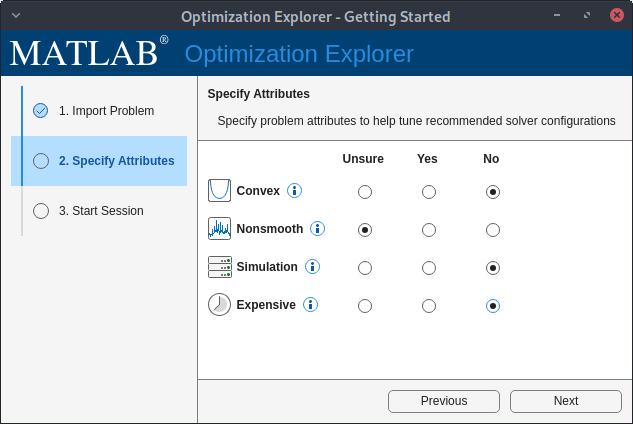633x424 pixels.
Task: Click the Convex attribute label
Action: (x=258, y=191)
